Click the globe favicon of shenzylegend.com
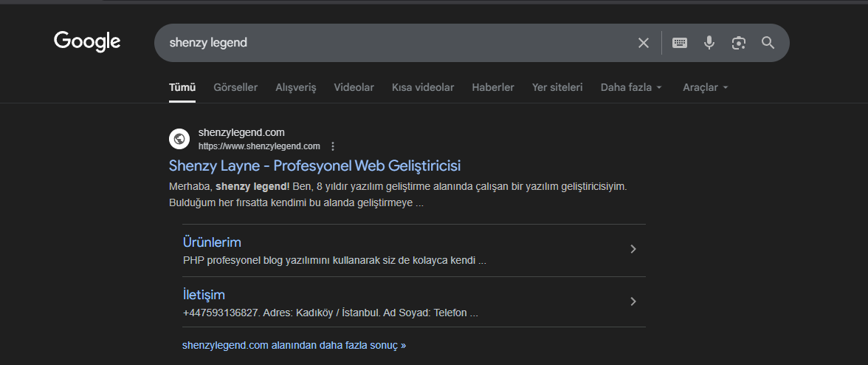This screenshot has width=868, height=365. (x=179, y=139)
